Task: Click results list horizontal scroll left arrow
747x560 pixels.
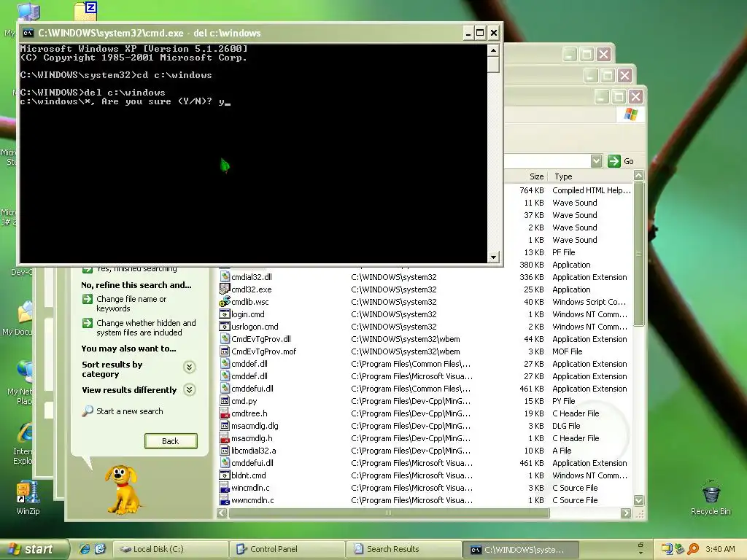Action: (222, 513)
